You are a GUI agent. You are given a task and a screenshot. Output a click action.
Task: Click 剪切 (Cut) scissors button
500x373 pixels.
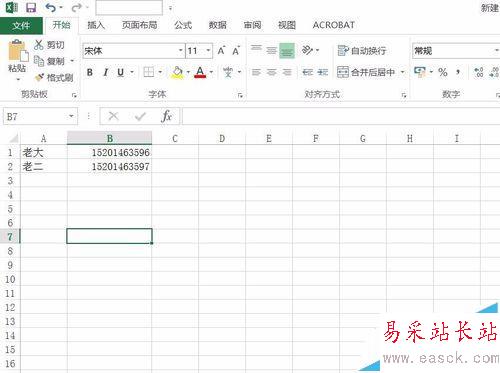tap(49, 45)
